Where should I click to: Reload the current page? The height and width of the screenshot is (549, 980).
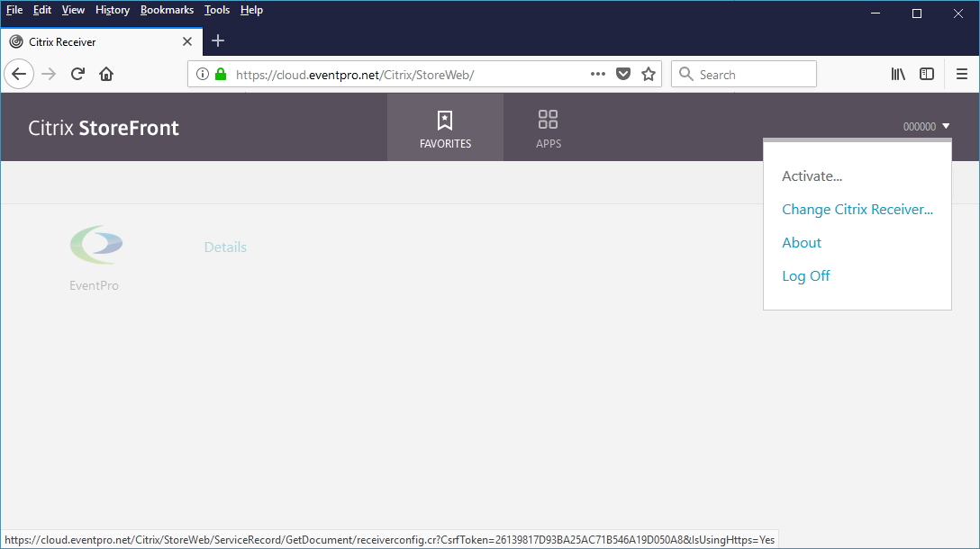(x=77, y=75)
